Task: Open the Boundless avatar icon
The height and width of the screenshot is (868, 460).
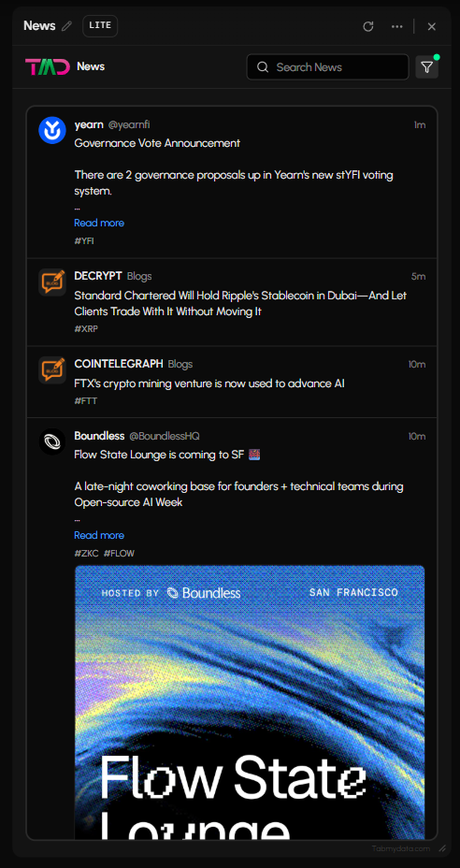Action: pos(52,441)
